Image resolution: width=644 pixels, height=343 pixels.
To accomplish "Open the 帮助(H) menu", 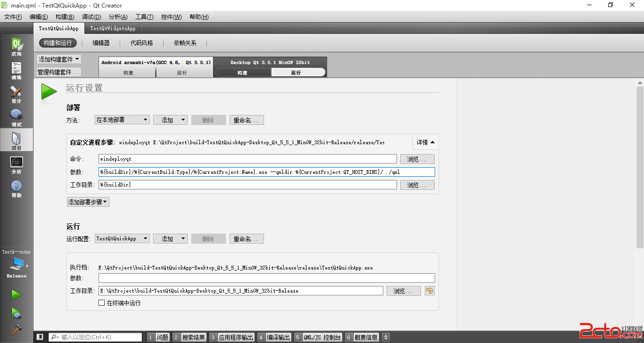I will click(199, 16).
